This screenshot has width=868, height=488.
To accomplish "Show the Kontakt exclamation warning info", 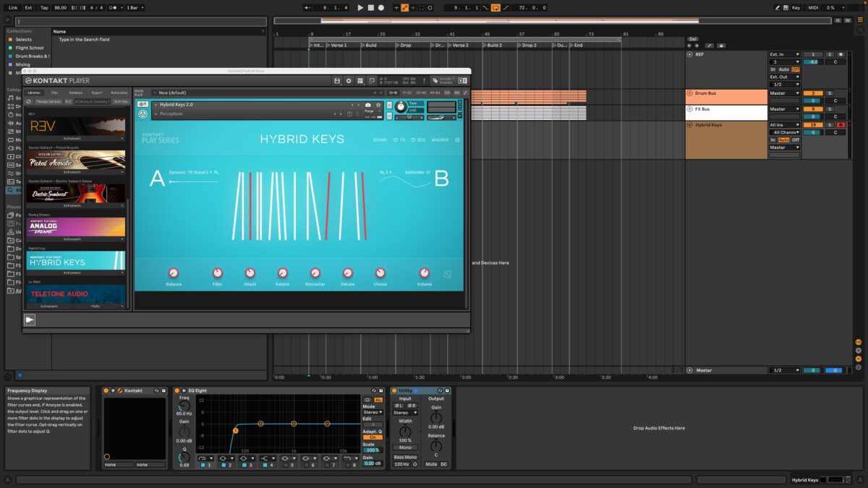I will tap(425, 81).
